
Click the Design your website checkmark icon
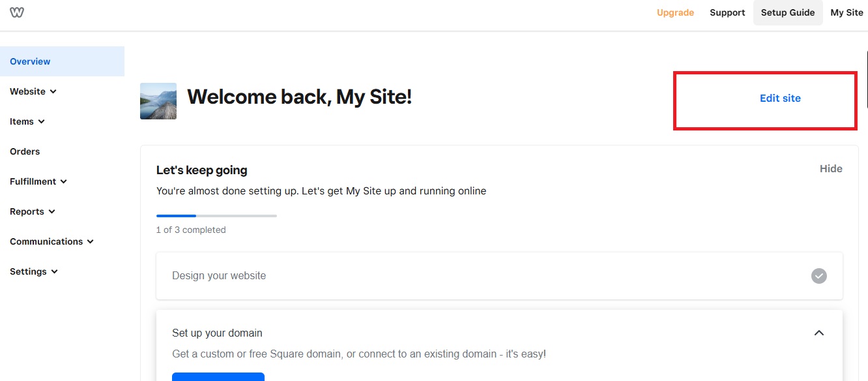(818, 276)
